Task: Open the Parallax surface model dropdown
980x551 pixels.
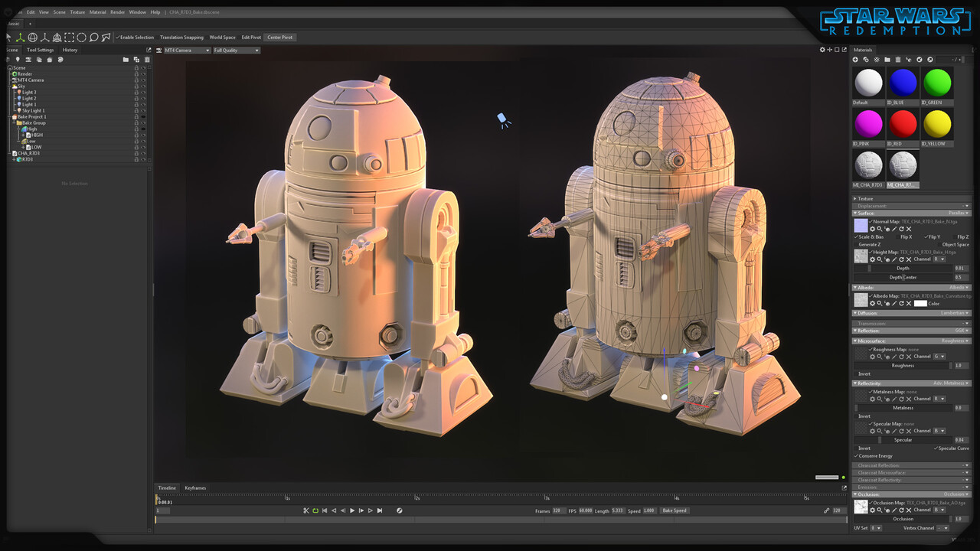Action: tap(958, 214)
